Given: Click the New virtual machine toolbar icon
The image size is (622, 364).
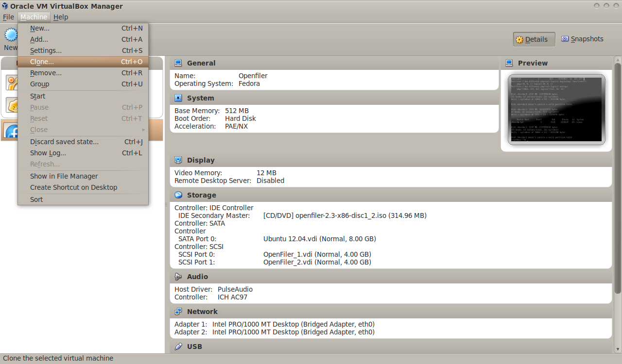Looking at the screenshot, I should pos(11,34).
